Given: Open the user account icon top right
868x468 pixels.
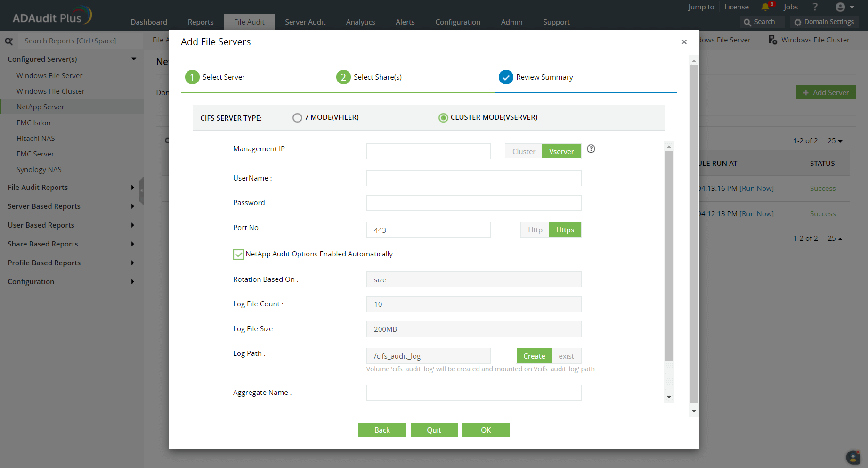Looking at the screenshot, I should coord(842,7).
